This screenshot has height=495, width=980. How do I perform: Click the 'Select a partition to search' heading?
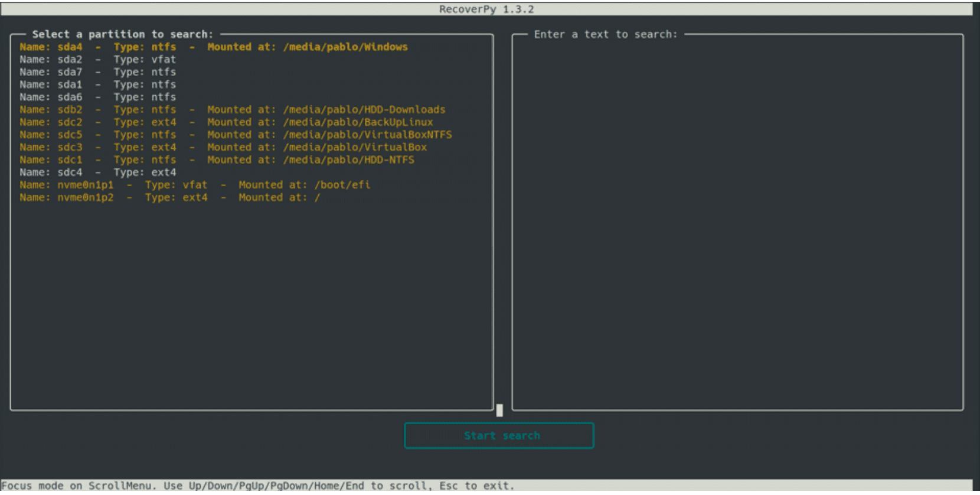(123, 34)
